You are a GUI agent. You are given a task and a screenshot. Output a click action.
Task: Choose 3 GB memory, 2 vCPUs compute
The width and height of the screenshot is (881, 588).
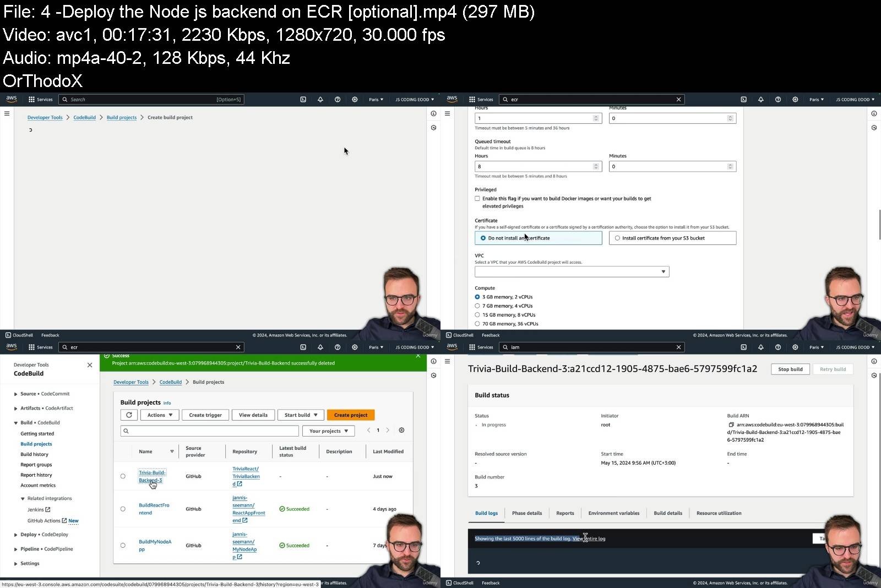[x=477, y=297]
